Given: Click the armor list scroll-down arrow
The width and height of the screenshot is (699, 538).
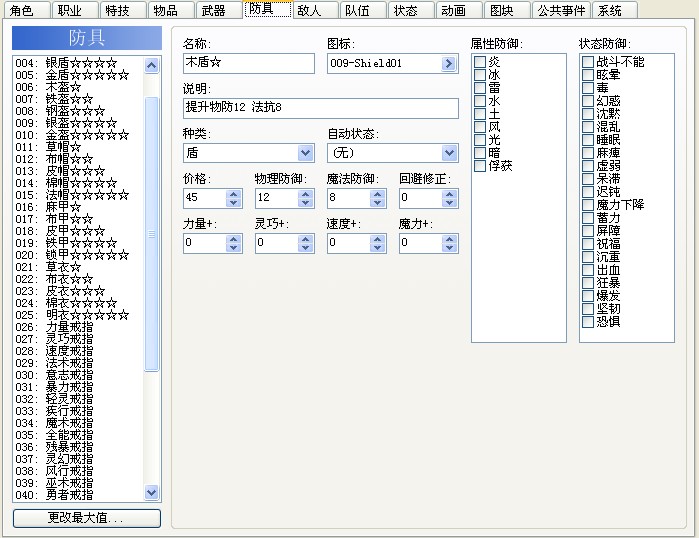Looking at the screenshot, I should (x=152, y=493).
